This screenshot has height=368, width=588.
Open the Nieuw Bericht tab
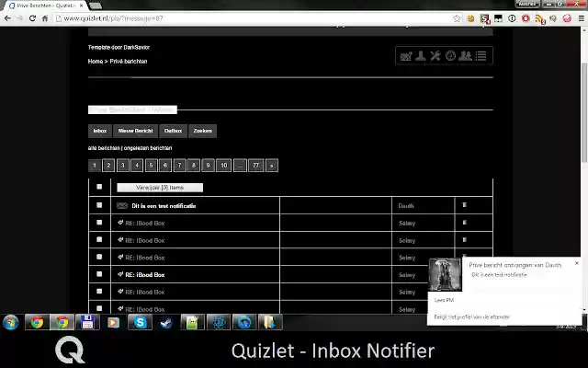pyautogui.click(x=135, y=131)
